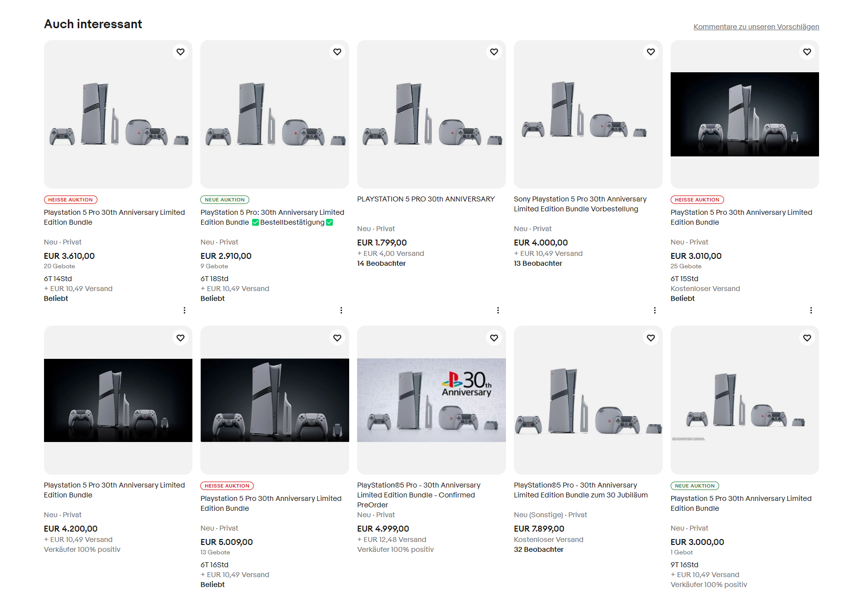Open the title of the EUR 3.000,00 listing
The height and width of the screenshot is (590, 868).
tap(741, 503)
